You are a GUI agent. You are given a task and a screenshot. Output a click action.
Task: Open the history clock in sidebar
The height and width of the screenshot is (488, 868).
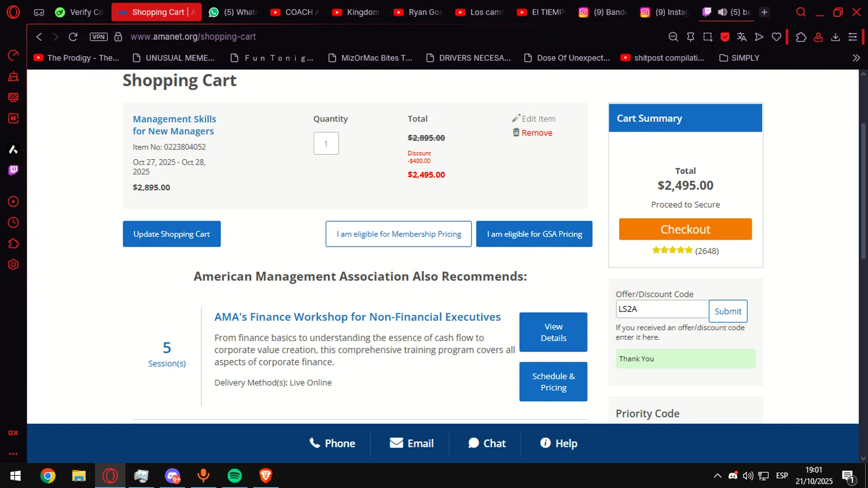coord(13,223)
